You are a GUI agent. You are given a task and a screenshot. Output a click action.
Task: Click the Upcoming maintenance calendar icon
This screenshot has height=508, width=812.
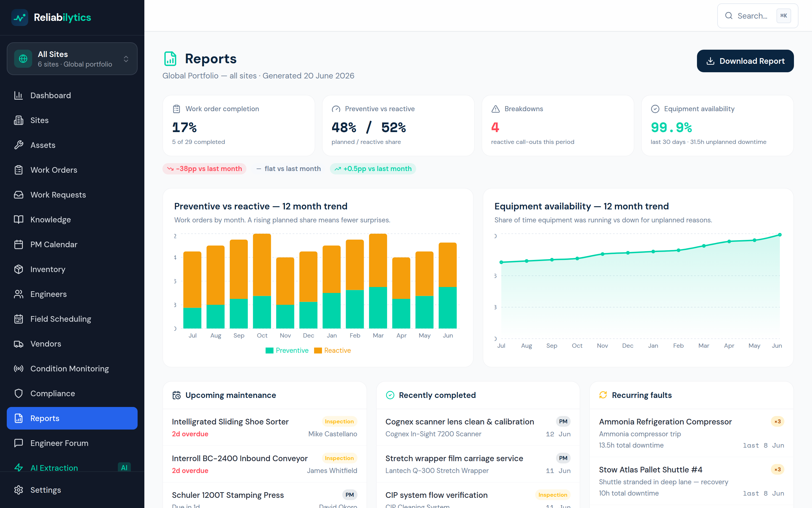[x=176, y=395]
